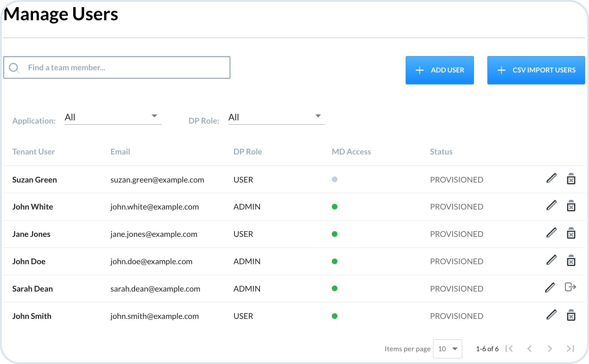Edit John Smith's entry
The image size is (589, 364).
551,315
